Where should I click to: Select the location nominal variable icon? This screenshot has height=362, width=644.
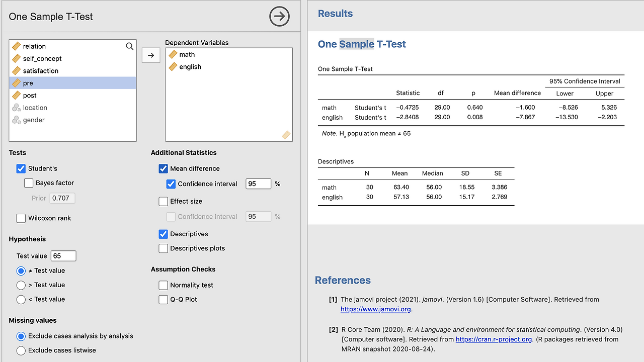tap(16, 108)
